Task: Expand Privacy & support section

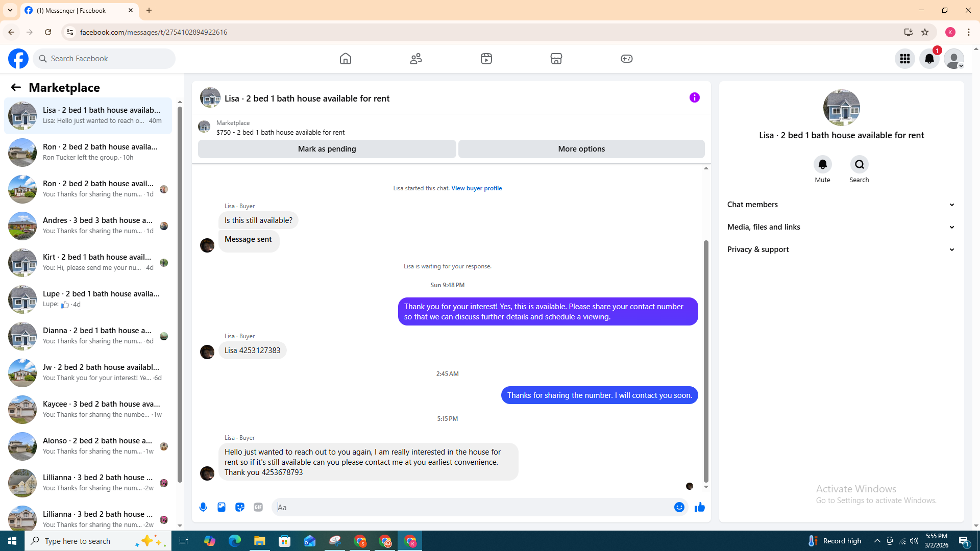Action: click(841, 249)
